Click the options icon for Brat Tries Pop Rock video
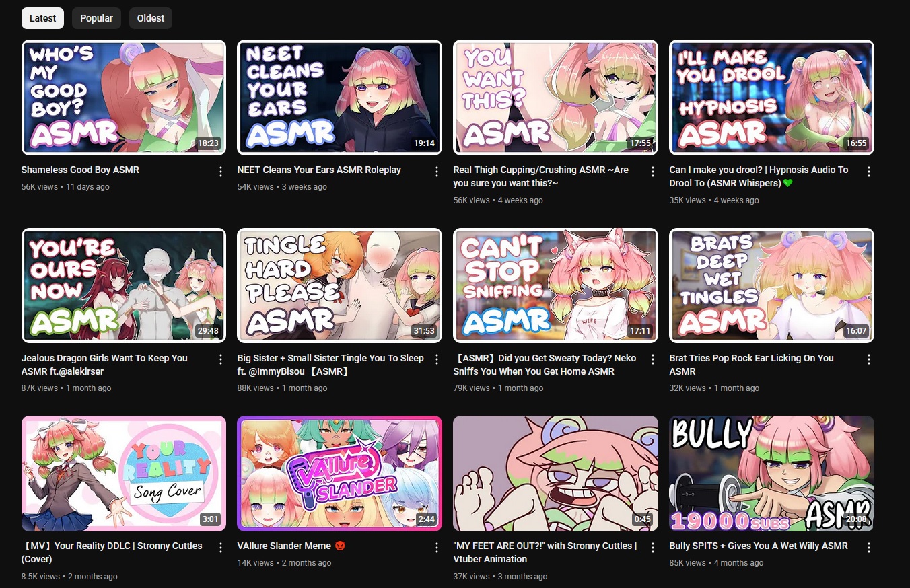The width and height of the screenshot is (910, 588). (869, 359)
